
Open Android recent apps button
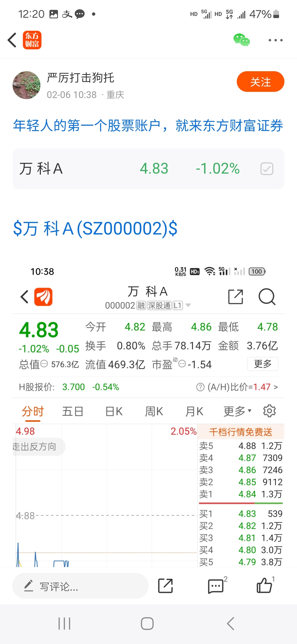coord(64,624)
